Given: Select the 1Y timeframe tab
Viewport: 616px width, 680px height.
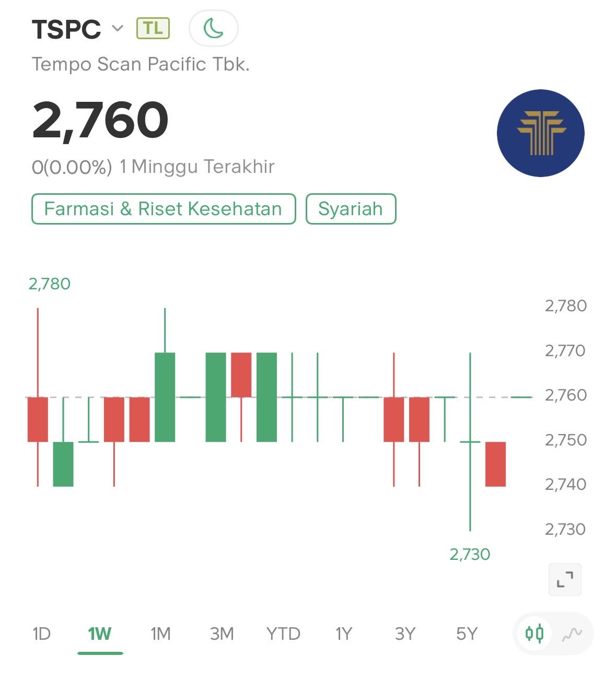Looking at the screenshot, I should click(x=344, y=634).
